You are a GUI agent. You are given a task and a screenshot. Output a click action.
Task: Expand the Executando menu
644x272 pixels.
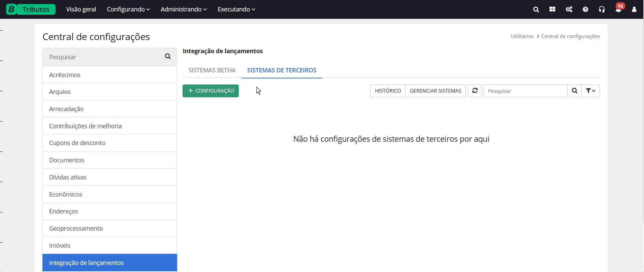point(236,9)
